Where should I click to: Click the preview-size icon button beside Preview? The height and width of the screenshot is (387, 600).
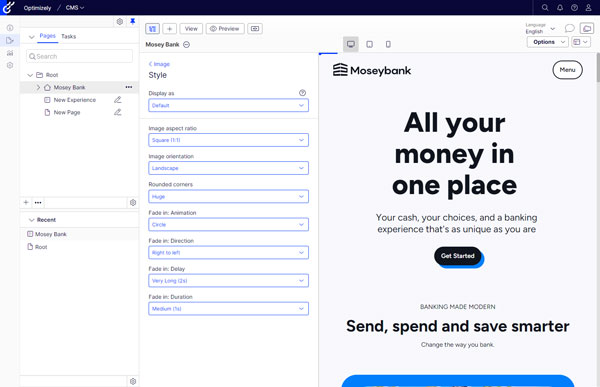tap(255, 29)
